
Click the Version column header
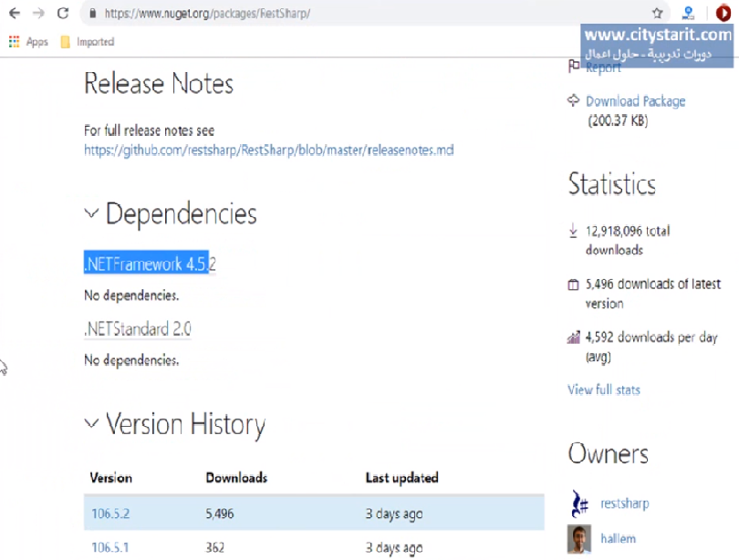click(x=110, y=478)
